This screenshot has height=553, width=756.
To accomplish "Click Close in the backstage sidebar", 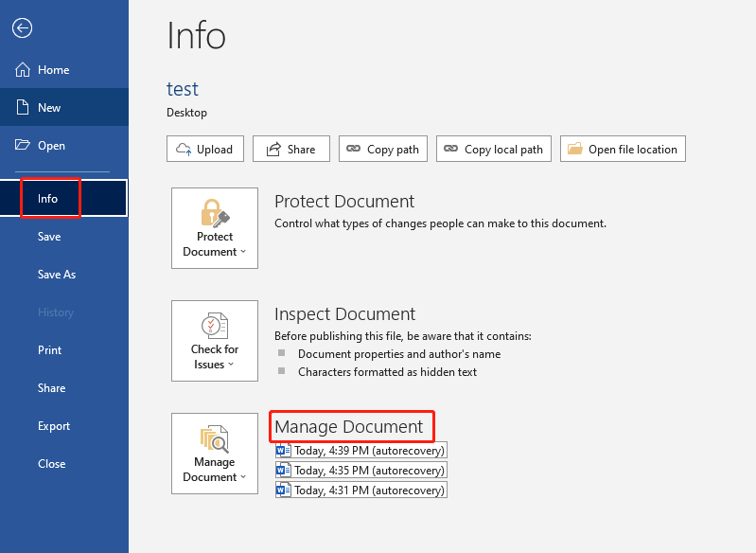I will click(51, 464).
